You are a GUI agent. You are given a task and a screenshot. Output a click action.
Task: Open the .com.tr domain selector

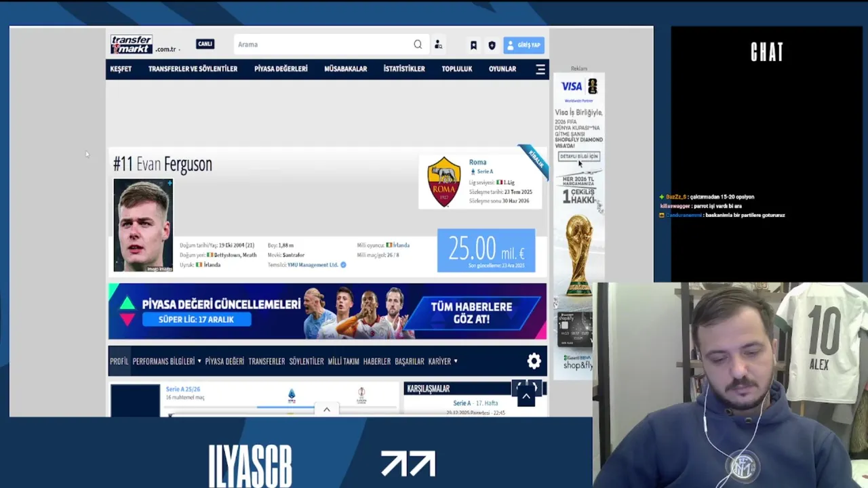tap(167, 49)
